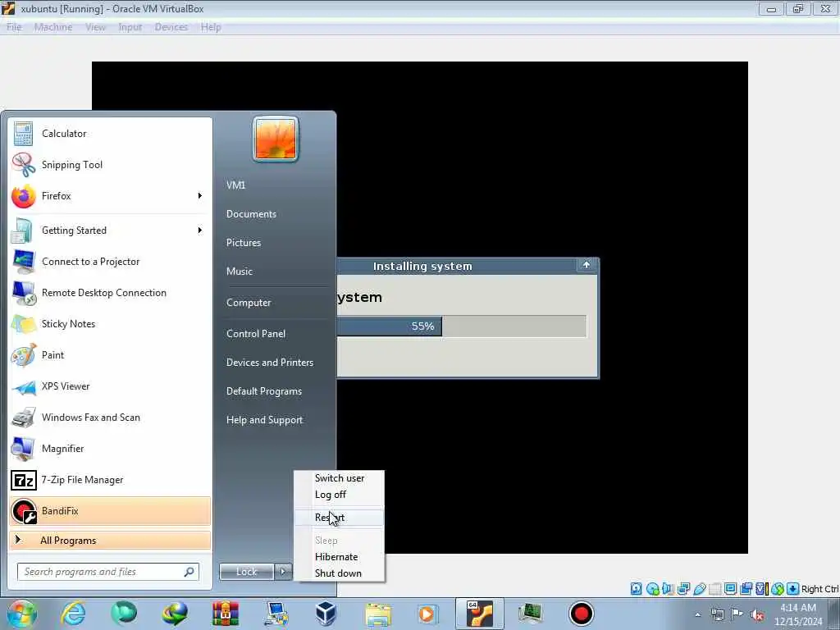Screen dimensions: 840x630
Task: Open VirtualBox cube icon on taskbar
Action: tap(326, 614)
